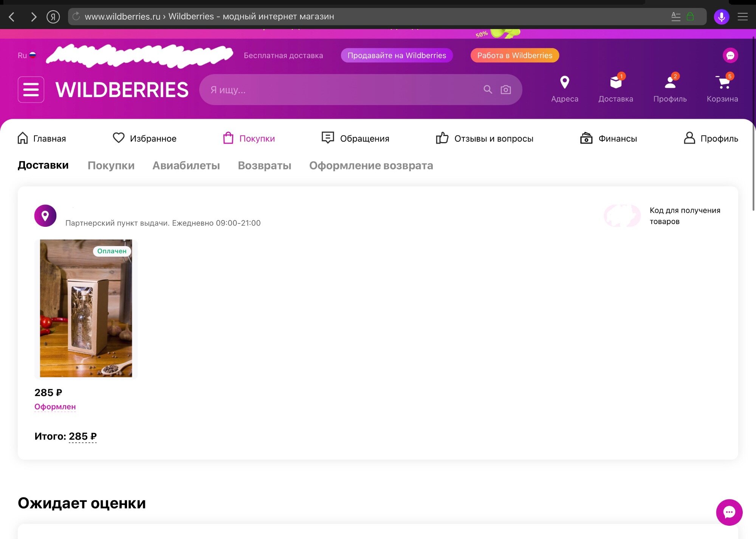756x539 pixels.
Task: Click the pickup point location pin
Action: pos(45,216)
